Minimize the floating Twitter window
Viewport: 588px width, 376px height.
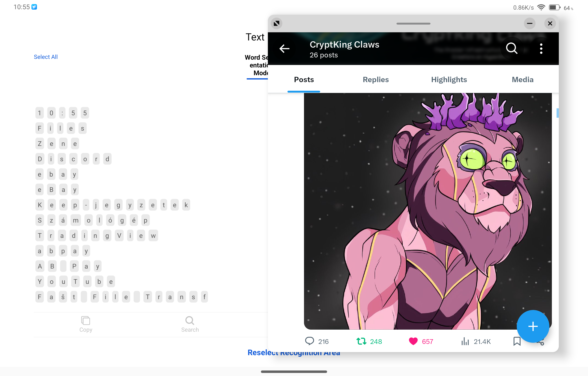529,23
